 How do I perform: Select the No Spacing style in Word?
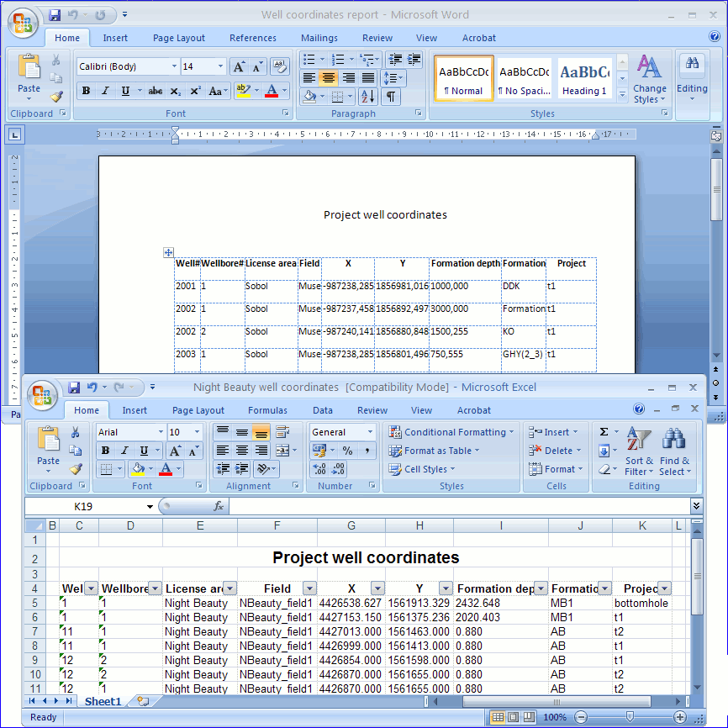point(525,78)
